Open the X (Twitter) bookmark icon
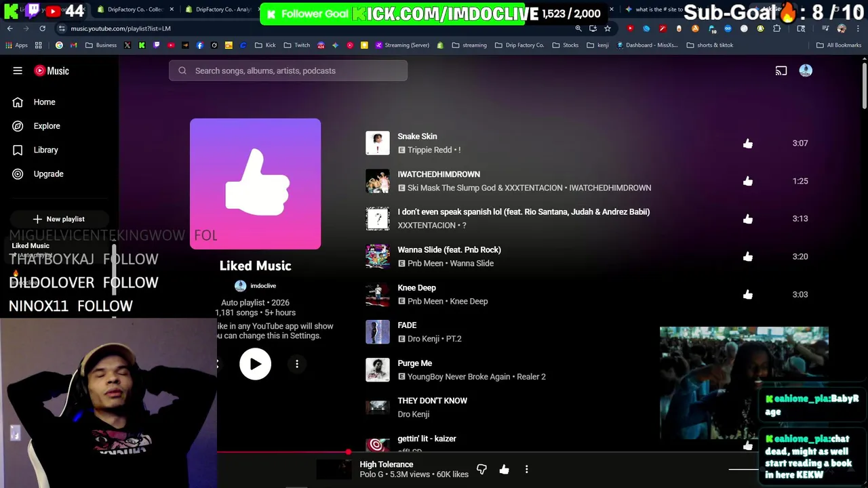868x488 pixels. [127, 45]
